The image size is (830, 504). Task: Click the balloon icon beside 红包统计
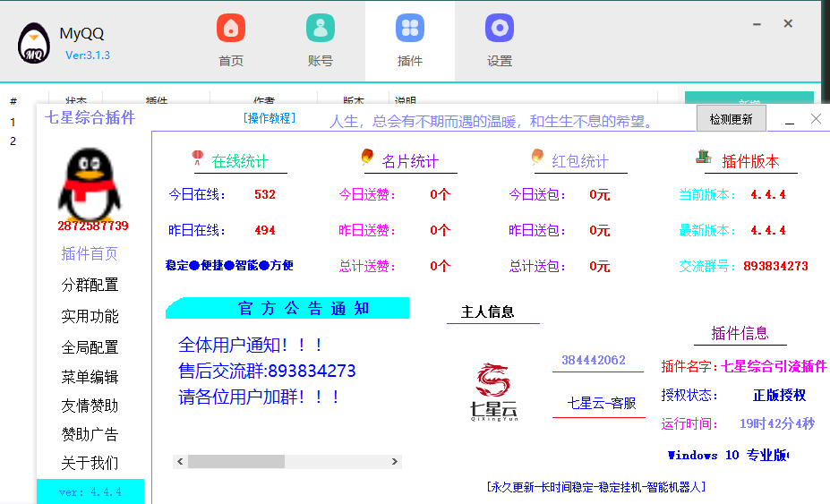[x=537, y=157]
